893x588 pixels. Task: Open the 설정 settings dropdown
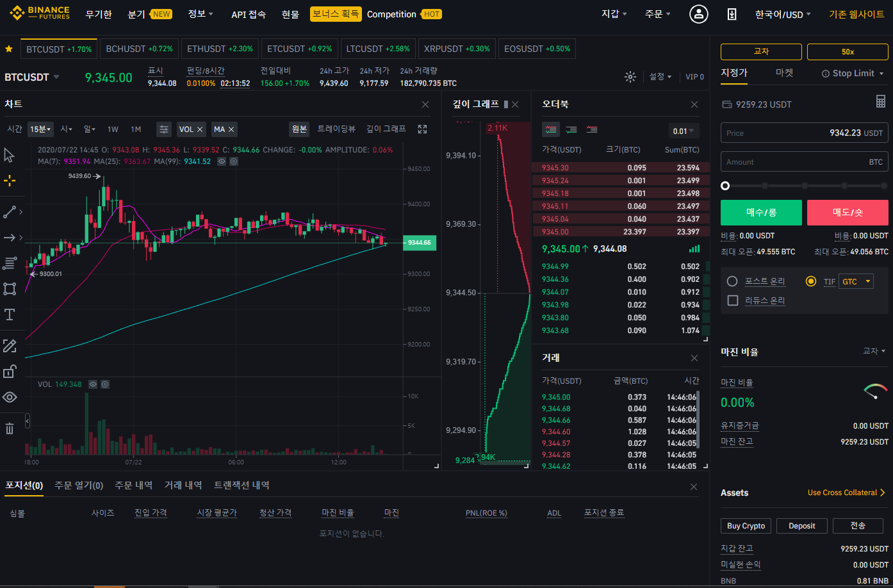660,77
